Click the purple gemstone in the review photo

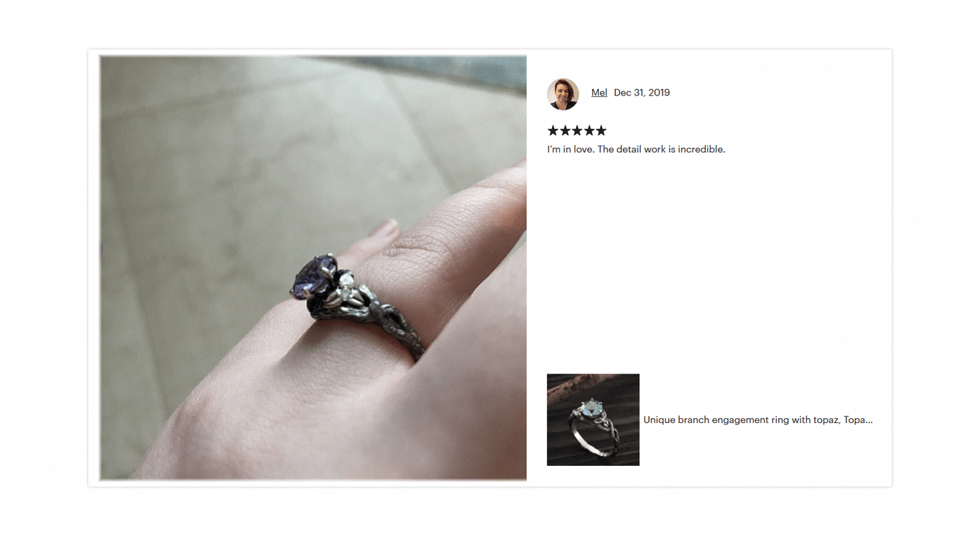(x=311, y=276)
